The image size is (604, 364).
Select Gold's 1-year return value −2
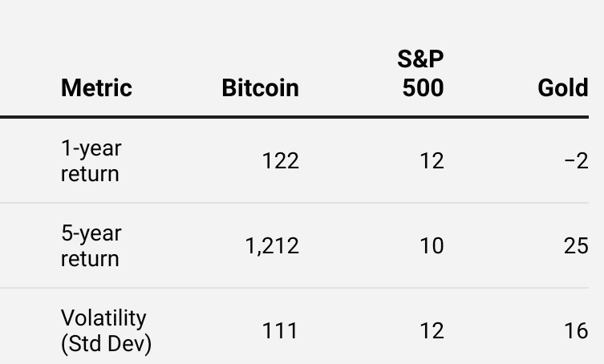click(576, 161)
